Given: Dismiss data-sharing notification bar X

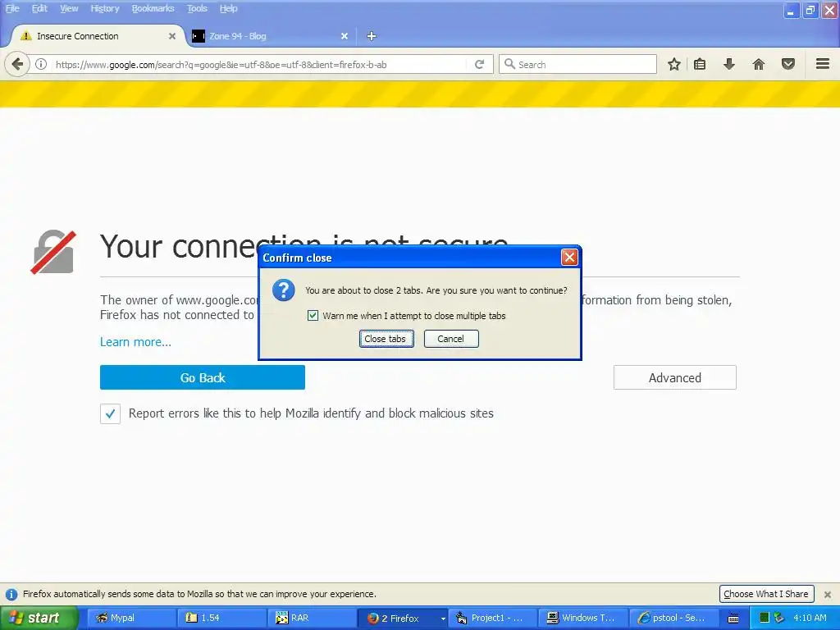Looking at the screenshot, I should coord(828,594).
